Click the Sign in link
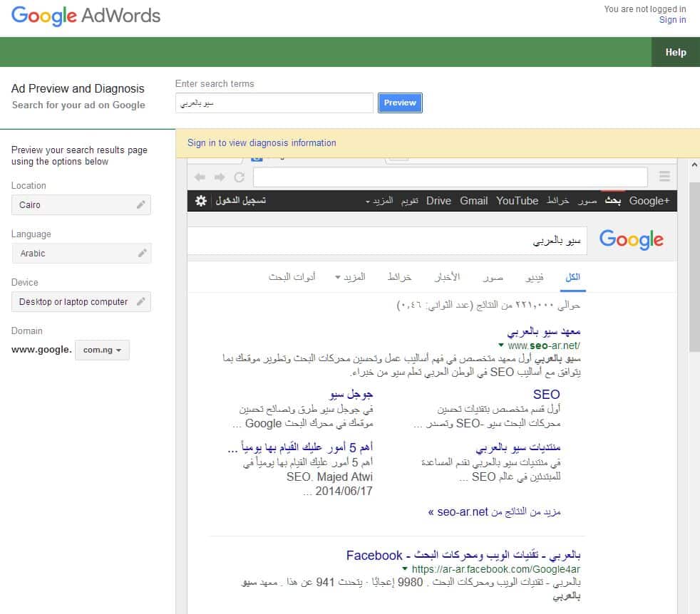 click(x=672, y=20)
